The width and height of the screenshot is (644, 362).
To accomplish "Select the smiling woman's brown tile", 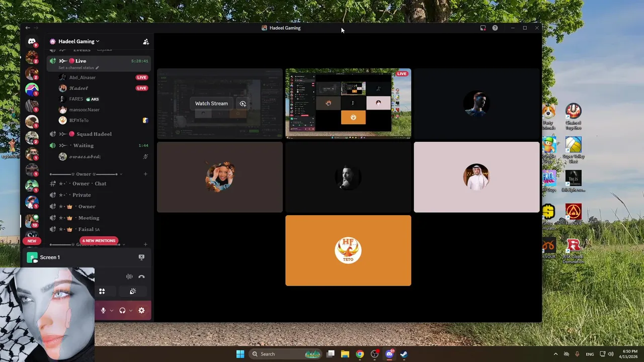I will [x=220, y=177].
